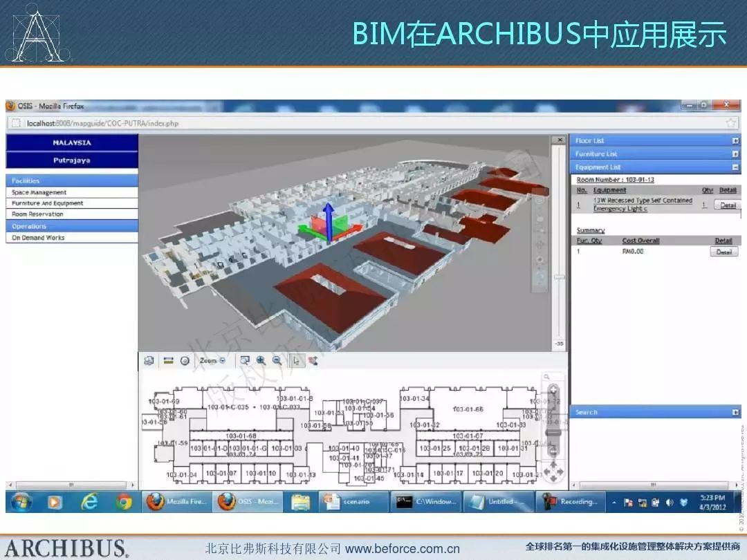The width and height of the screenshot is (747, 560).
Task: Open the Zoom dropdown in map toolbar
Action: (x=212, y=360)
